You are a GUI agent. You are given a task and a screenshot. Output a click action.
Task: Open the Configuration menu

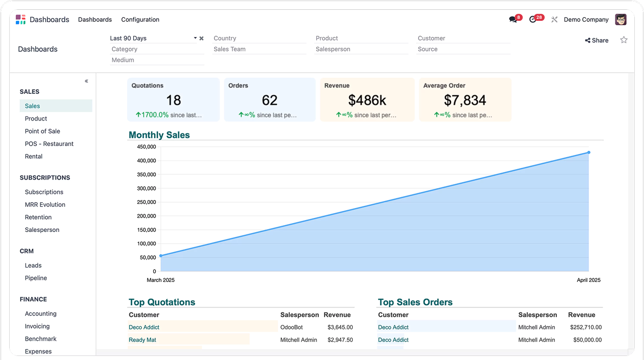tap(140, 19)
